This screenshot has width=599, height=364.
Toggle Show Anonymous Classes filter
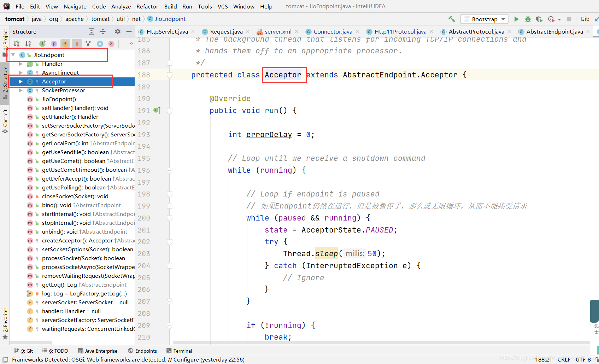pyautogui.click(x=100, y=43)
